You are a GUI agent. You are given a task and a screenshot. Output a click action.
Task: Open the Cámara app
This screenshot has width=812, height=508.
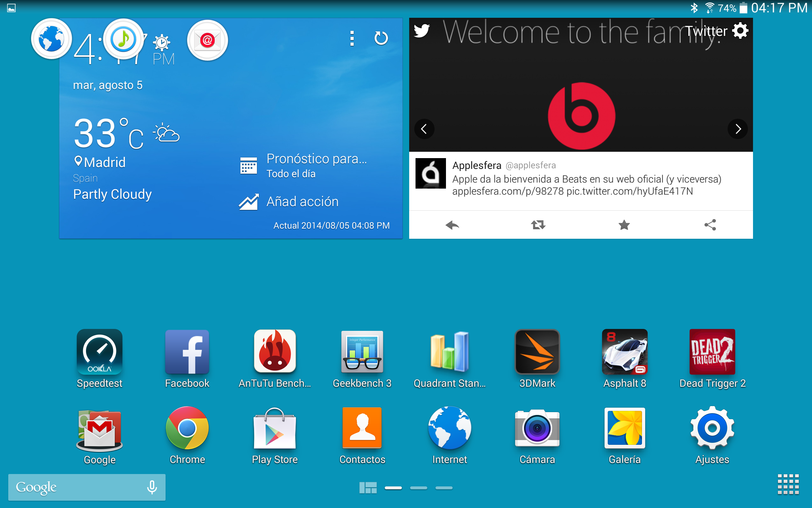pos(537,428)
